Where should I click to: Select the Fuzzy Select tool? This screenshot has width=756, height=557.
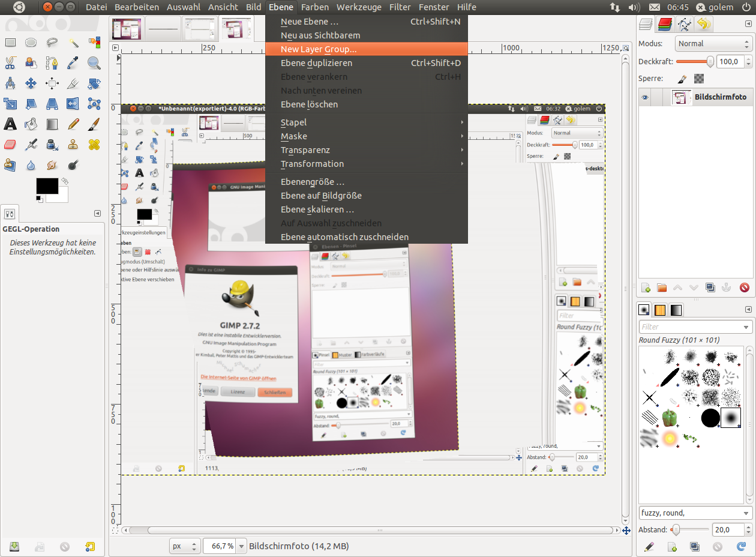pyautogui.click(x=75, y=43)
